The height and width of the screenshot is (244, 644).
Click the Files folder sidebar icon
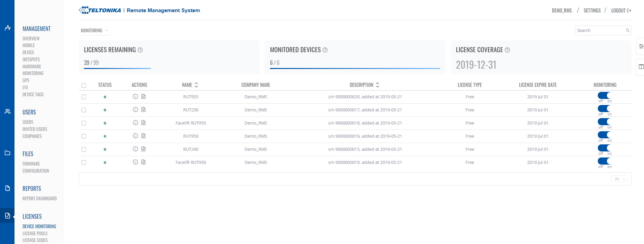click(x=7, y=153)
